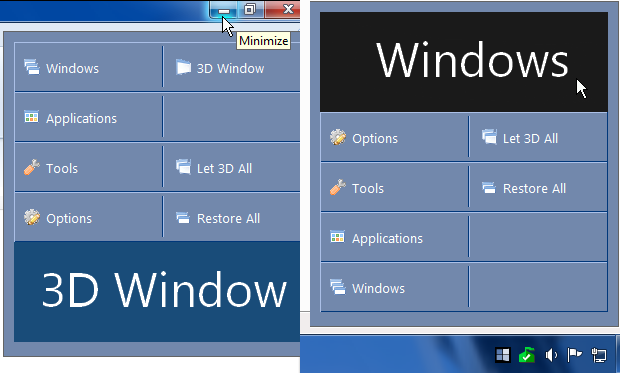Open the green checkmark tray icon

527,355
